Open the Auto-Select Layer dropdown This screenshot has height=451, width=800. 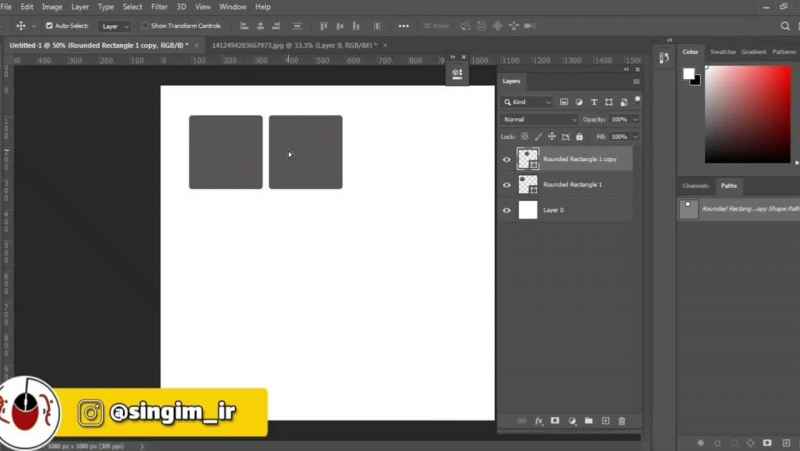click(116, 26)
